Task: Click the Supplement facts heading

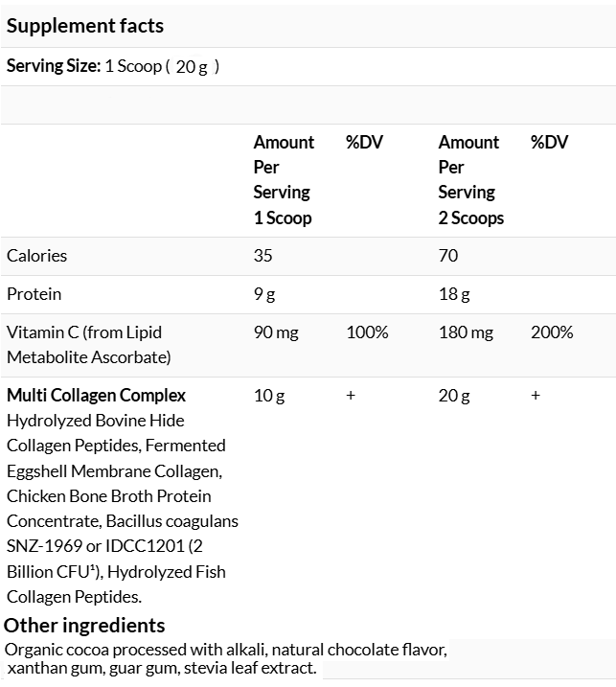Action: [x=85, y=26]
